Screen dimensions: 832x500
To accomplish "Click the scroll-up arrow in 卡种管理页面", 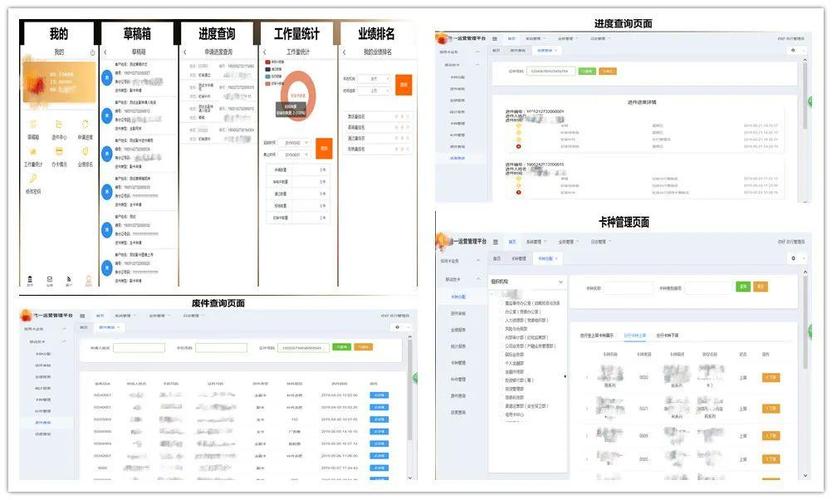I will click(x=805, y=272).
